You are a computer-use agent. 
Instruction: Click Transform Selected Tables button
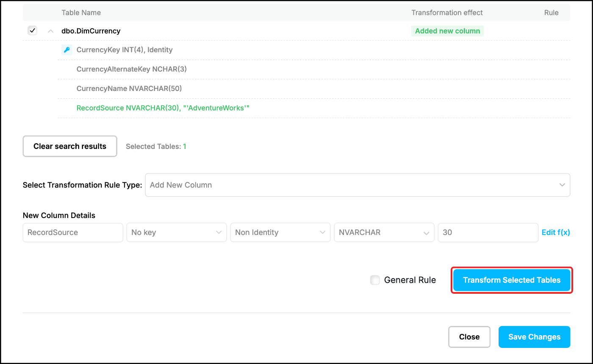512,280
